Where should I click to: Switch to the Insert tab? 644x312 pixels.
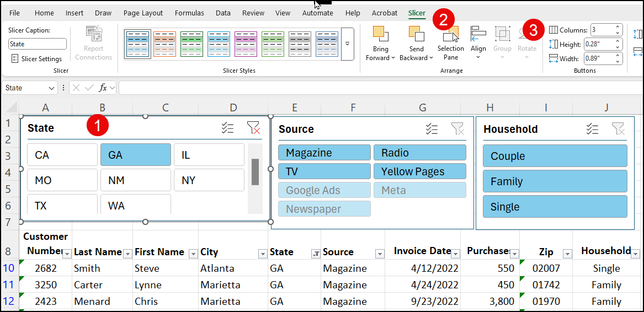[74, 13]
